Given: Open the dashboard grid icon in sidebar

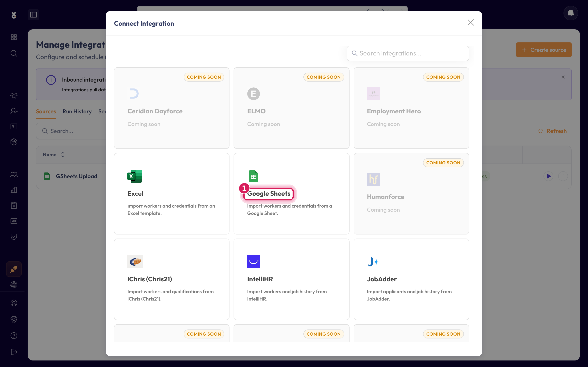Looking at the screenshot, I should coord(14,37).
